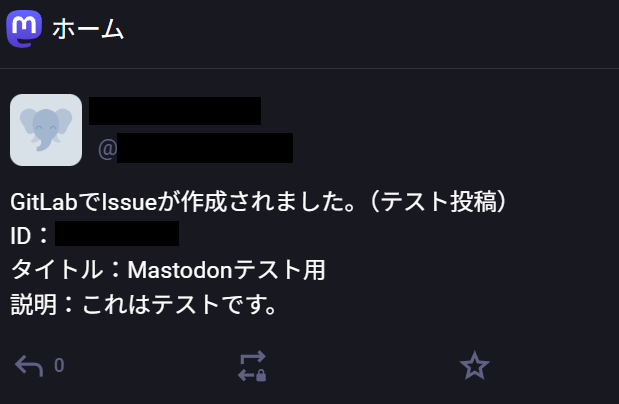Viewport: 619px width, 404px height.
Task: Favourite the post with the star icon
Action: coord(475,366)
